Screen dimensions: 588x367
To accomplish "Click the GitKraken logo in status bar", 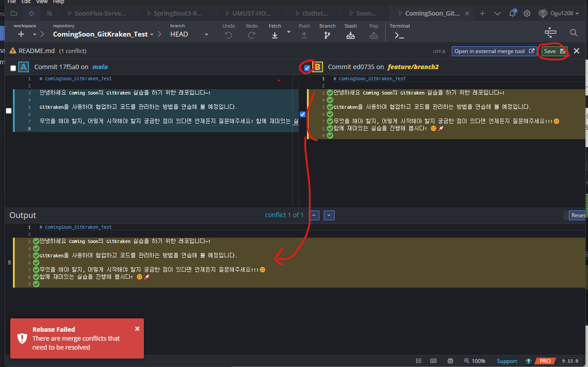I will [x=529, y=361].
